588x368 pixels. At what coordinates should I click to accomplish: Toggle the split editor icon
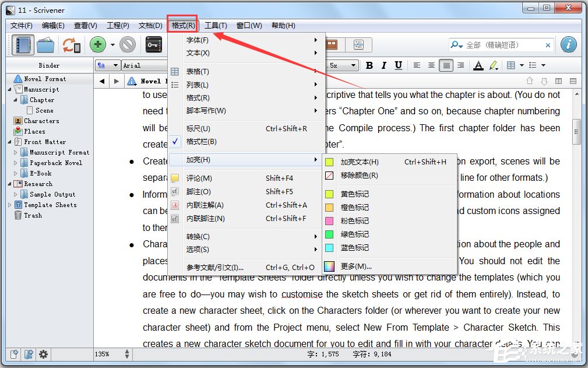tap(558, 81)
